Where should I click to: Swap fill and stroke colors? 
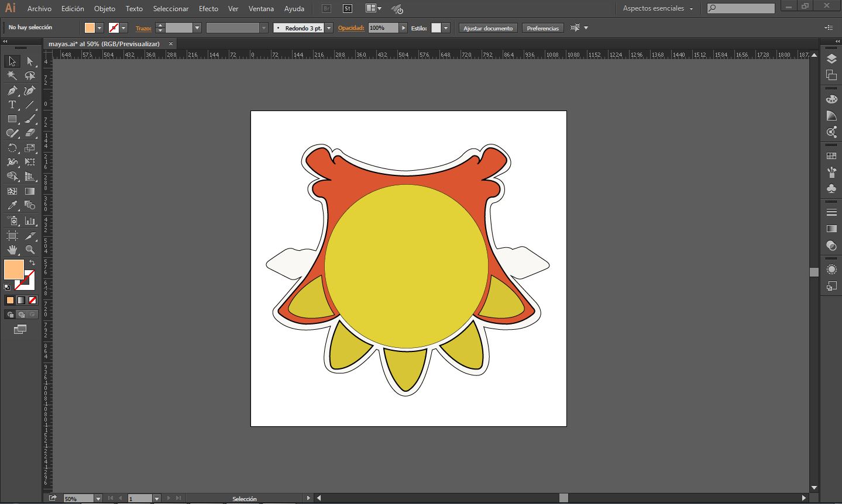[32, 263]
